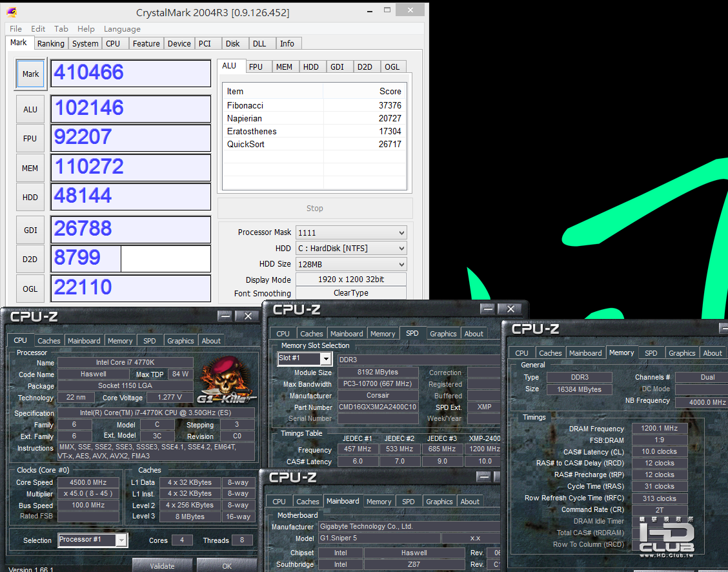This screenshot has width=728, height=572.
Task: Close the CPU-Z processor window
Action: 248,316
